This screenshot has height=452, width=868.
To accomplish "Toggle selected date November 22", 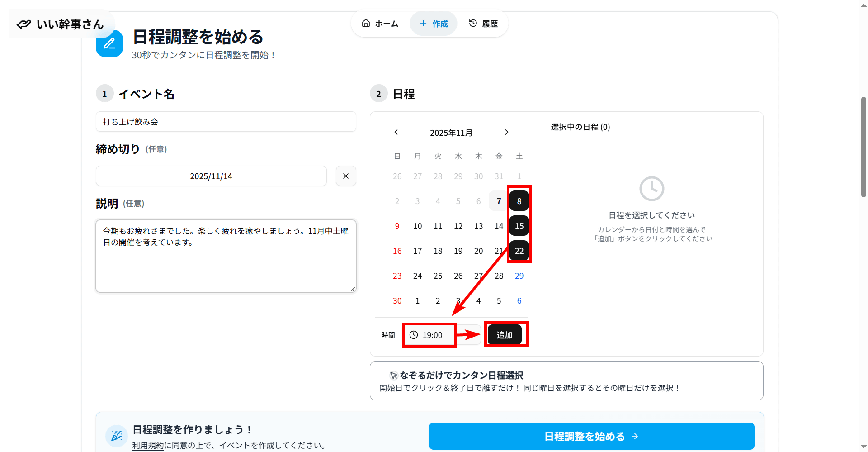I will [519, 251].
